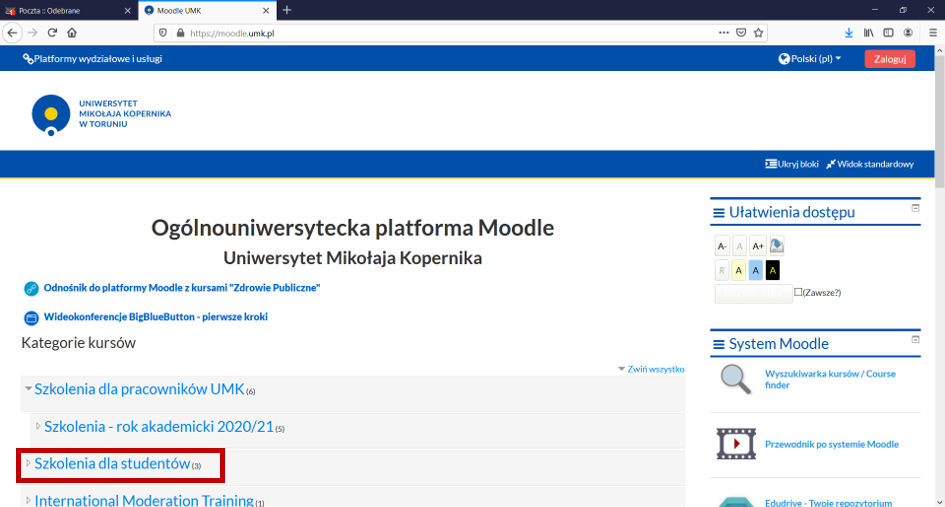Open Wideokonferencje BigBlueButton pierwsze kroki link
Image resolution: width=945 pixels, height=507 pixels.
point(155,316)
